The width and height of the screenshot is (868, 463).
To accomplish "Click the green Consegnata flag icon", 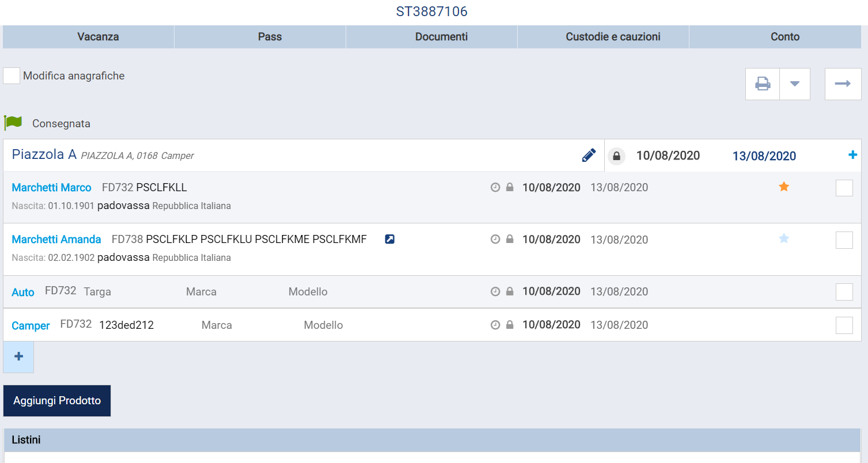I will point(13,123).
